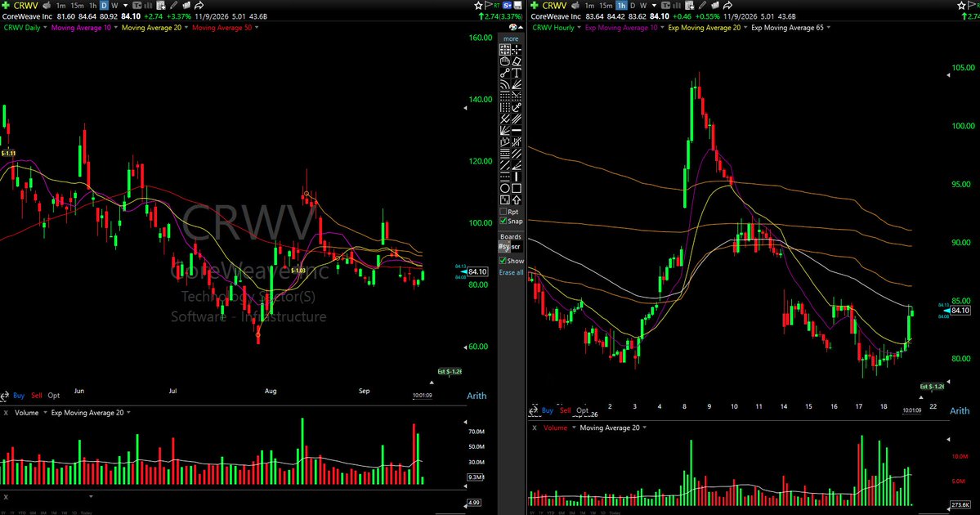
Task: Click Sell on the left chart
Action: (37, 396)
